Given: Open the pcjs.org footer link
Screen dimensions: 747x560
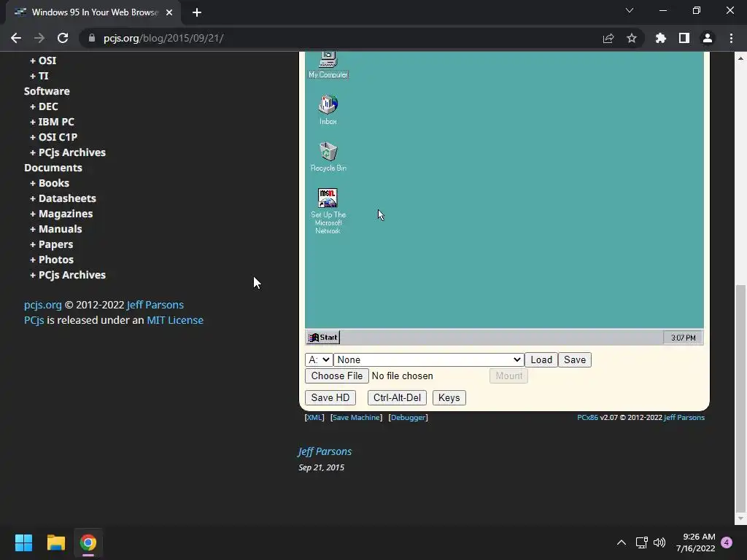Looking at the screenshot, I should (x=43, y=305).
